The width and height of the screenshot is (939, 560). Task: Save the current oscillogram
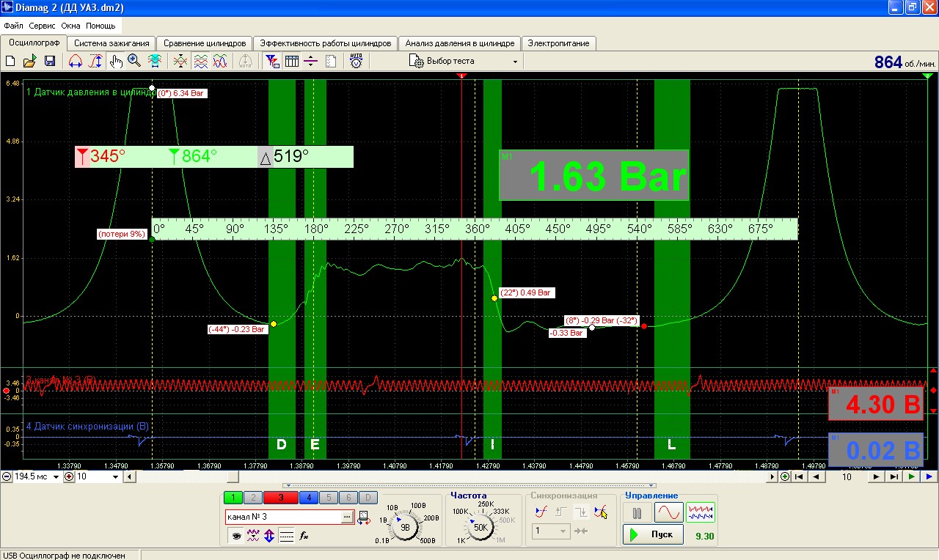pos(50,62)
